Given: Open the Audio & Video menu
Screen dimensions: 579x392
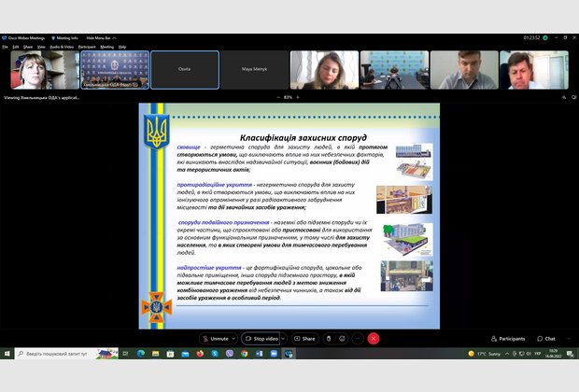Looking at the screenshot, I should pos(62,47).
